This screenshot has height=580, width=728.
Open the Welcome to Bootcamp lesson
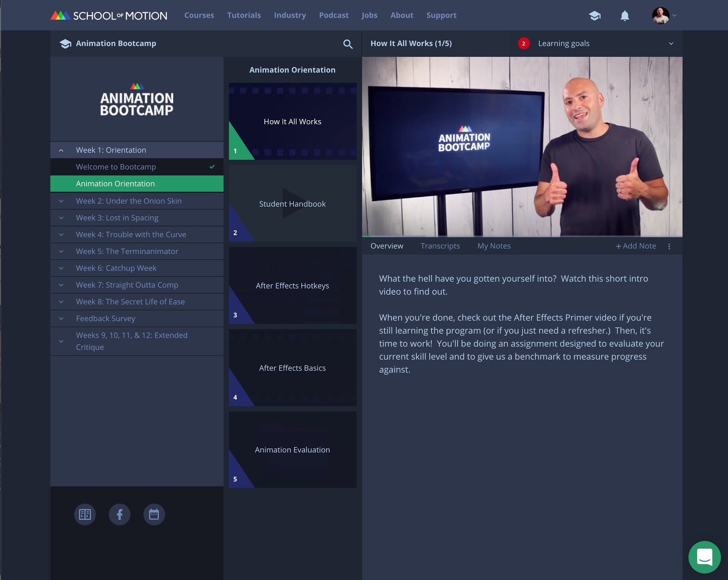(x=137, y=167)
